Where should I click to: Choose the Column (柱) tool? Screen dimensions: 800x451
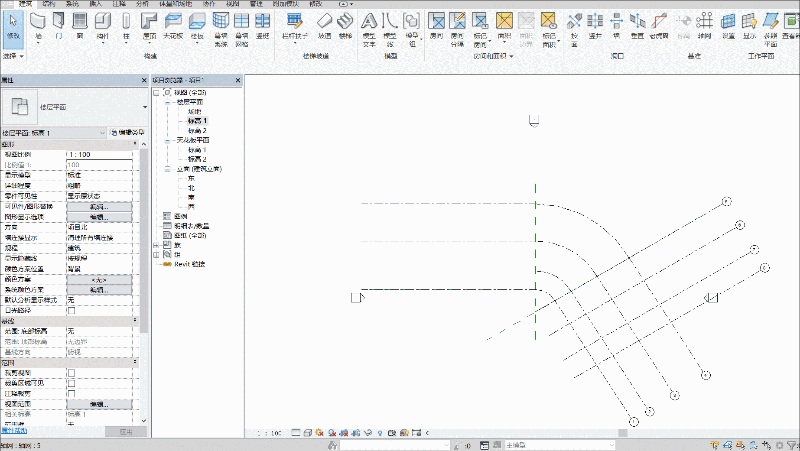pos(126,27)
